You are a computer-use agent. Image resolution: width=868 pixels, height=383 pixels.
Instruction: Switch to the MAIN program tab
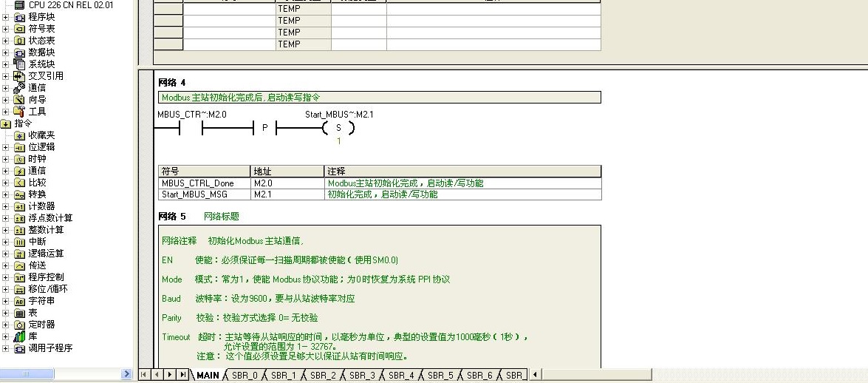pyautogui.click(x=208, y=376)
